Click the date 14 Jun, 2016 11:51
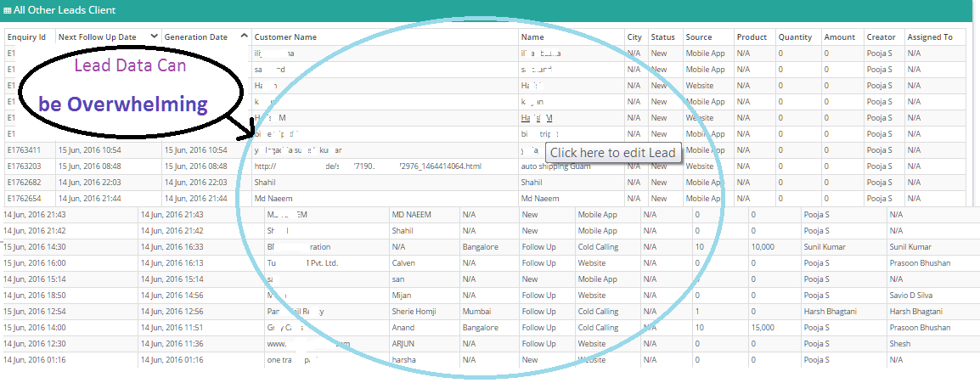This screenshot has height=383, width=980. tap(172, 328)
